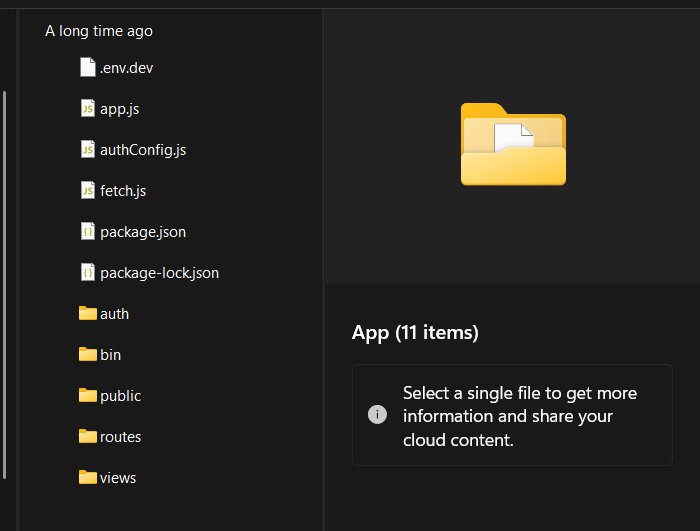Click the package.json file icon
700x531 pixels.
[x=88, y=232]
